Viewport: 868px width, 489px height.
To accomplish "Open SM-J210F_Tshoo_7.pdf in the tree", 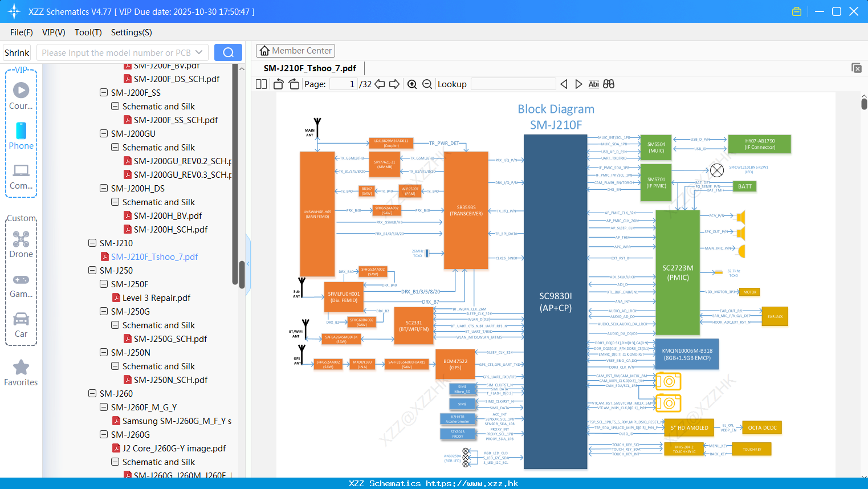I will [154, 257].
